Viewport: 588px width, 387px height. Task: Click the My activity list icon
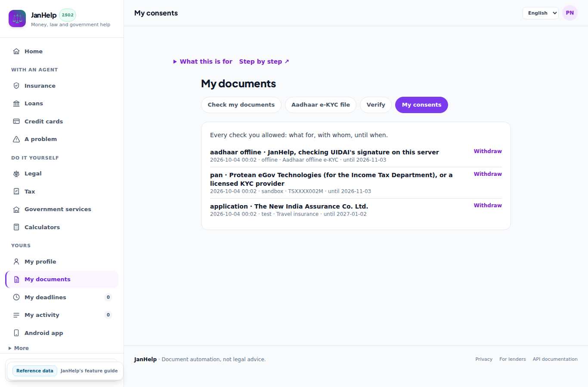click(16, 315)
